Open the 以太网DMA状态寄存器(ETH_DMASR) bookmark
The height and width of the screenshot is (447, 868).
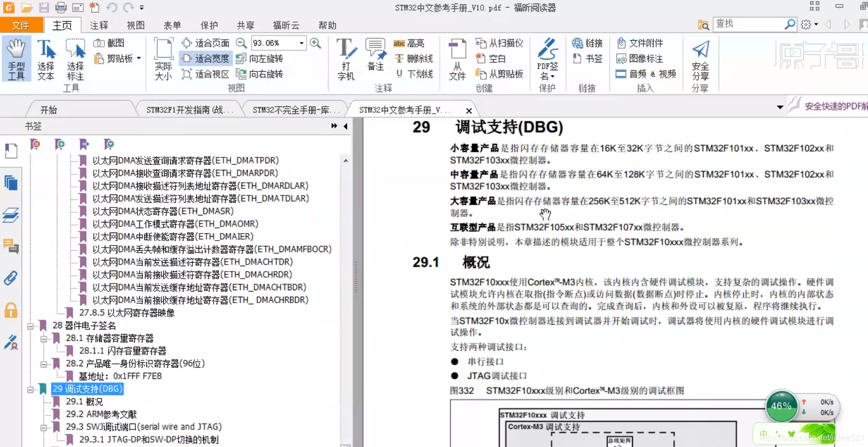pos(163,211)
